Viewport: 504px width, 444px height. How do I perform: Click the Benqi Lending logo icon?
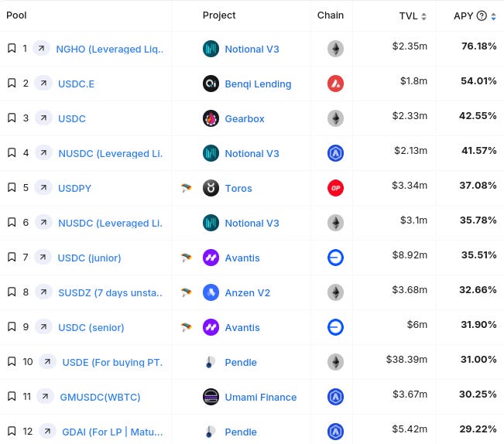click(x=211, y=84)
